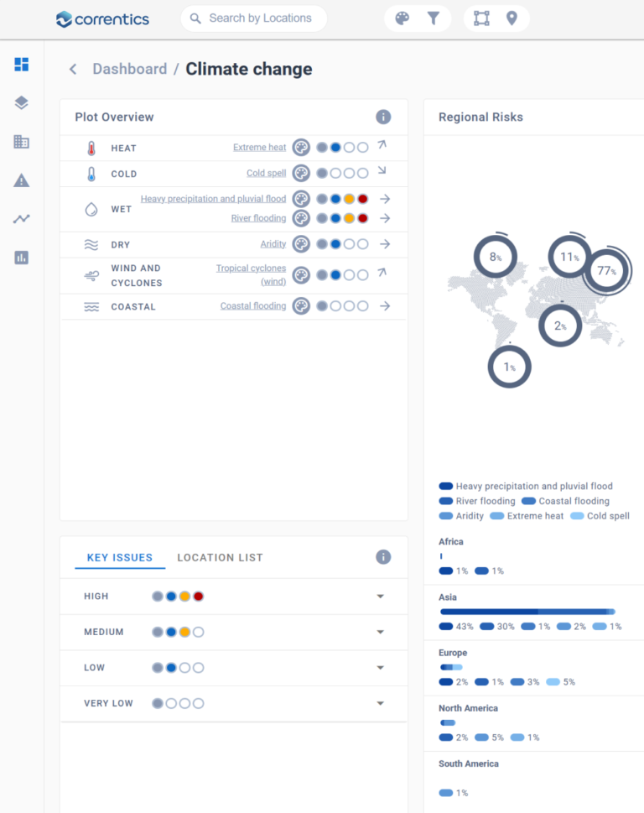Toggle the gauge icon beside Coastal flooding
The height and width of the screenshot is (813, 644).
[x=301, y=306]
